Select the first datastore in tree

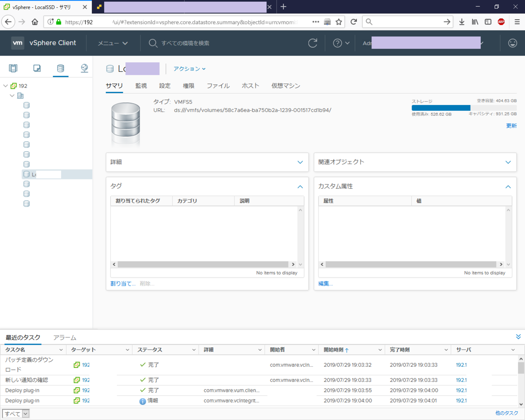[x=27, y=105]
